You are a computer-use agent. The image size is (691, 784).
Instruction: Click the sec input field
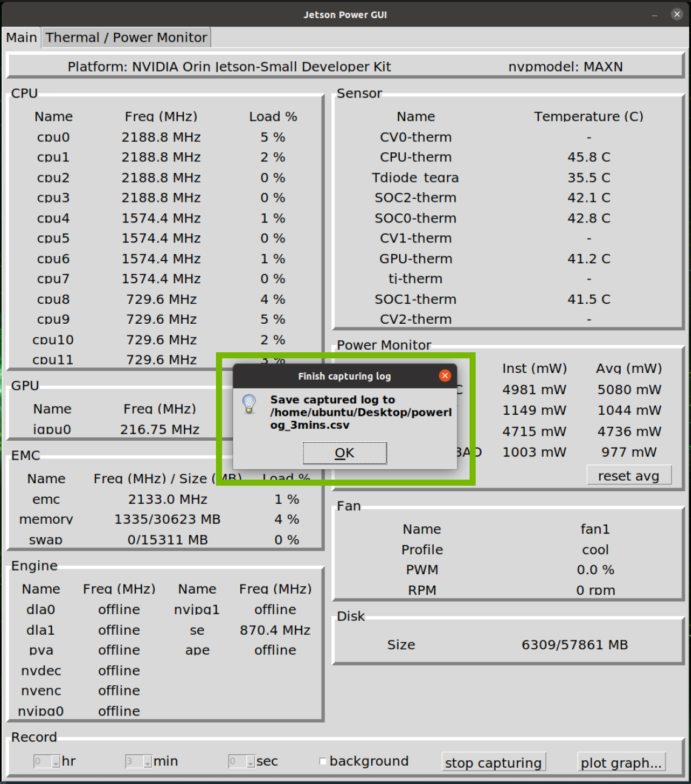[237, 761]
